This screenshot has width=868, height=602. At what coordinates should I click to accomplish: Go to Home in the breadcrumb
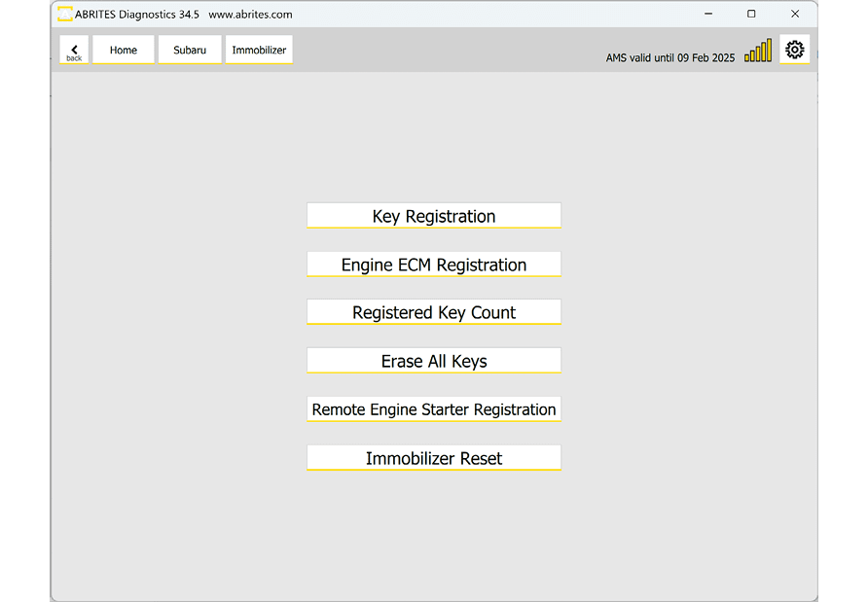pos(124,51)
